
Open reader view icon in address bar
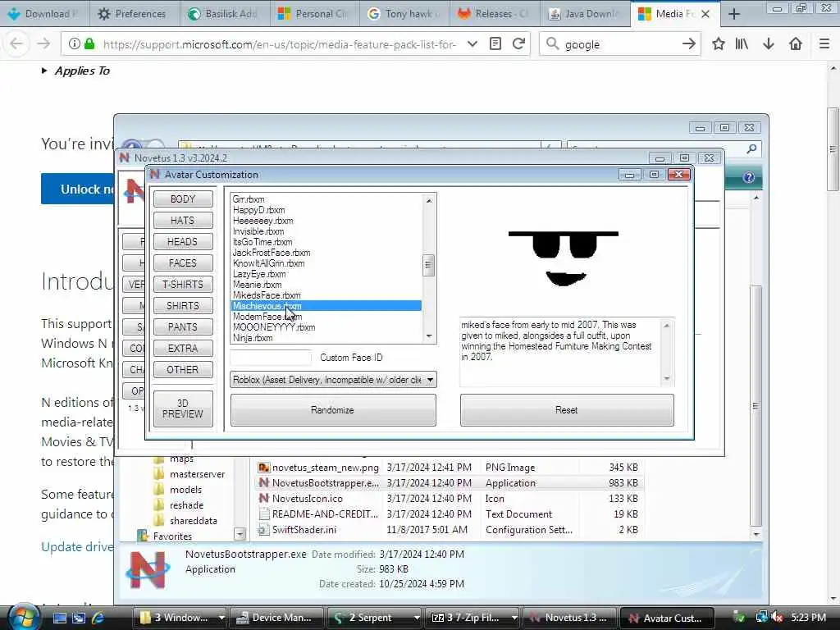click(x=495, y=44)
